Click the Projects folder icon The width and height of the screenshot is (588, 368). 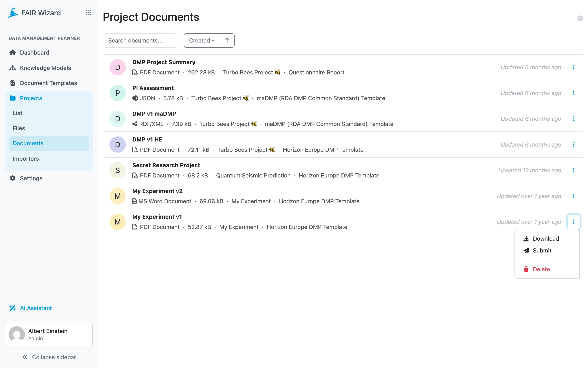[13, 98]
